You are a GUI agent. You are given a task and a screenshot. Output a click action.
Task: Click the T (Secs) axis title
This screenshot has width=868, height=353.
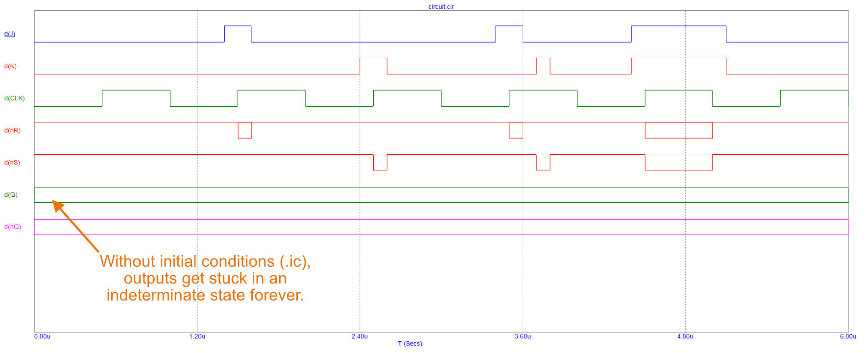pyautogui.click(x=410, y=344)
